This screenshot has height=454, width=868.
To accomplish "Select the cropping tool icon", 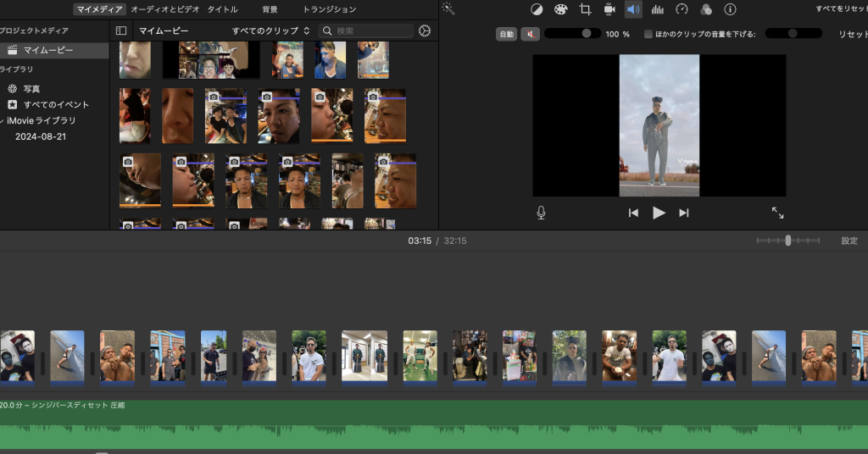I will (x=585, y=9).
